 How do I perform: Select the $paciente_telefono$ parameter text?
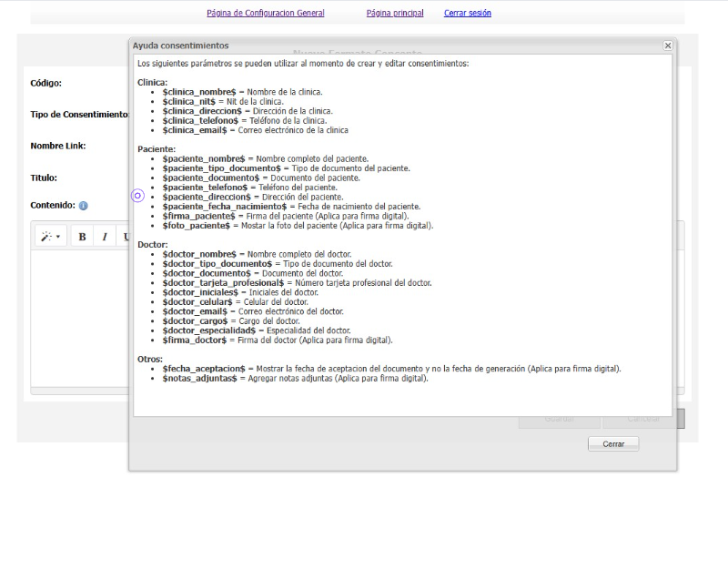[x=205, y=188]
